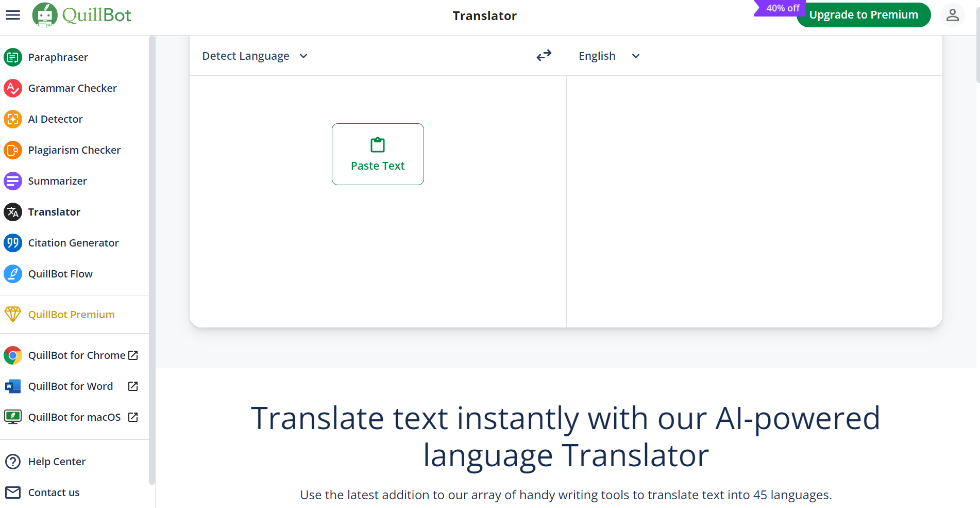Open the English target language dropdown
Screen dimensions: 980x508
click(609, 56)
